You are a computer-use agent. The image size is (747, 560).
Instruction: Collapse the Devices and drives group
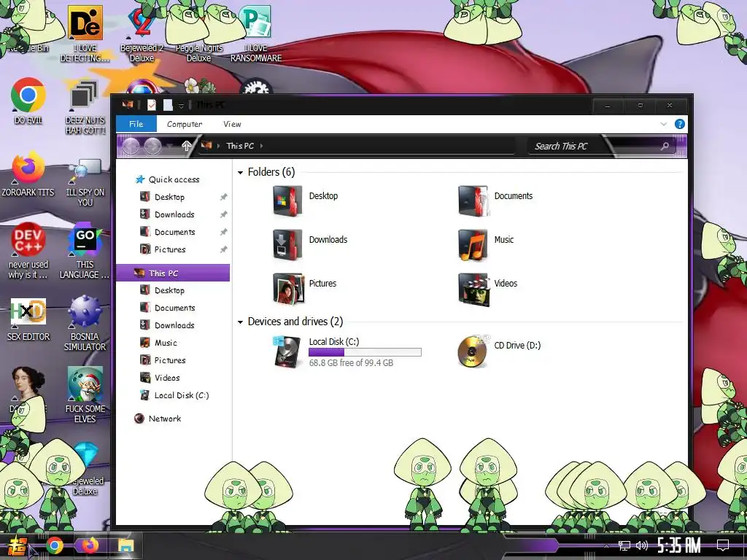[241, 322]
